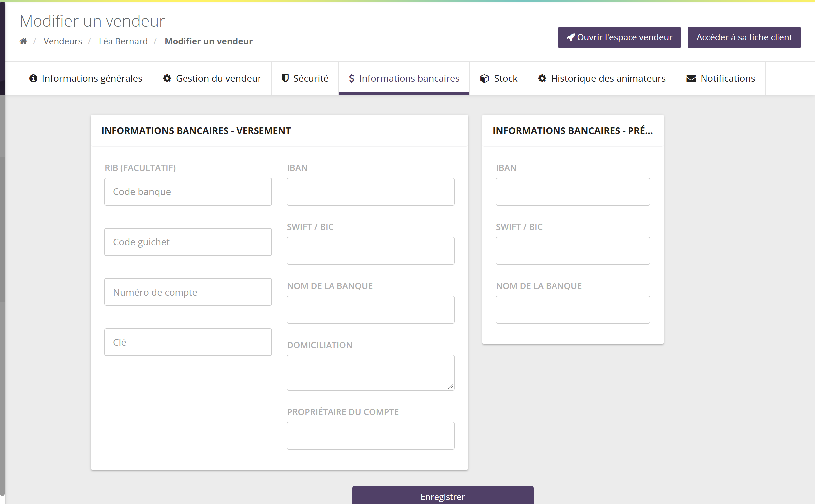Open the Vendeurs breadcrumb link
Image resolution: width=815 pixels, height=504 pixels.
[x=63, y=41]
